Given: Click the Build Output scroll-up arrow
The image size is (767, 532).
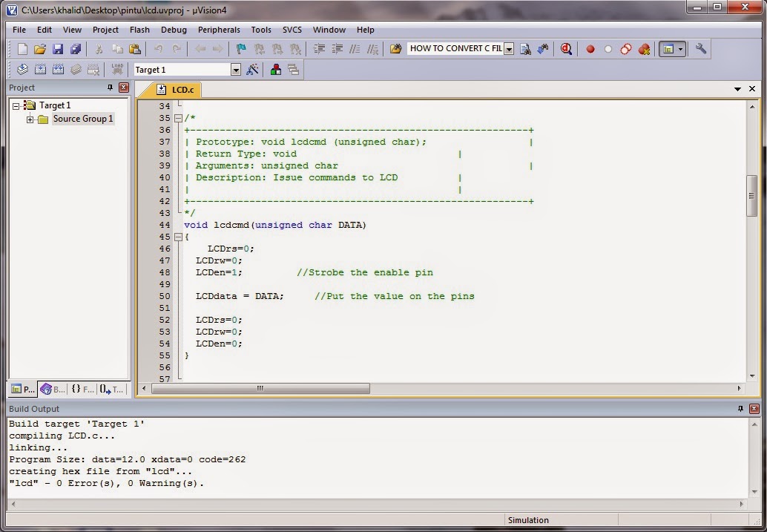Looking at the screenshot, I should [754, 424].
